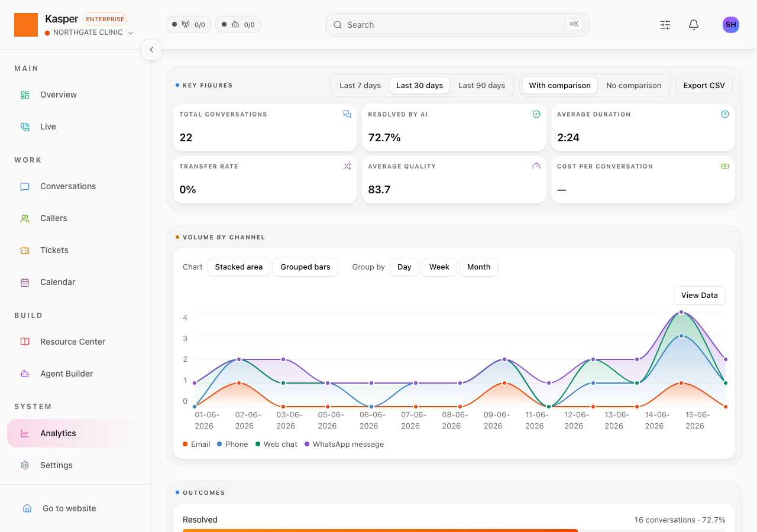Toggle the WhatsApp message legend entry
The width and height of the screenshot is (757, 532).
tap(344, 445)
